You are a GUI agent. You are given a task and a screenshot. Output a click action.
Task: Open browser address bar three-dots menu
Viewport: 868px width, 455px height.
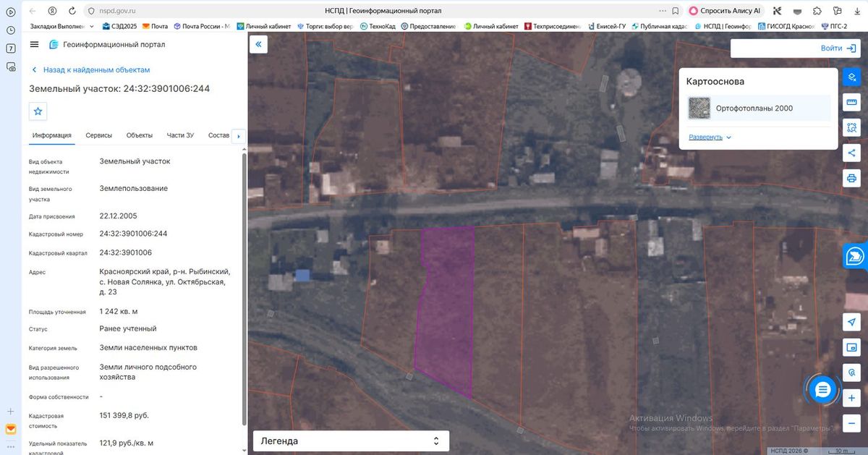pyautogui.click(x=663, y=11)
